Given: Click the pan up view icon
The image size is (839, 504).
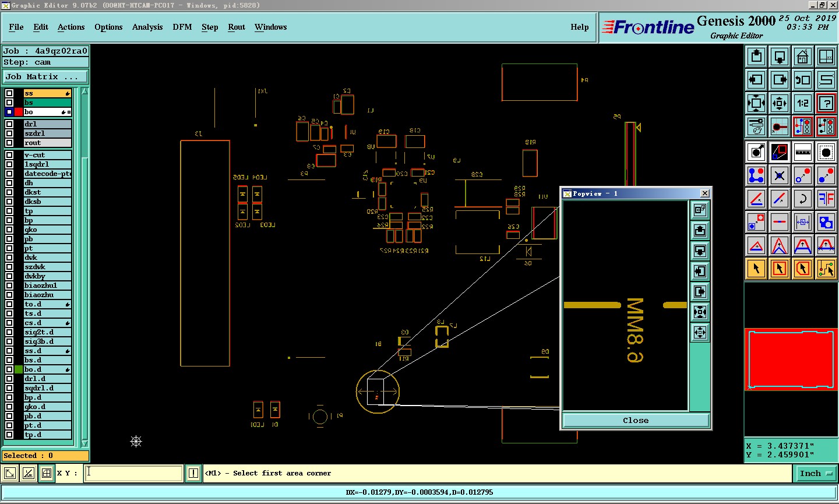Looking at the screenshot, I should (756, 57).
